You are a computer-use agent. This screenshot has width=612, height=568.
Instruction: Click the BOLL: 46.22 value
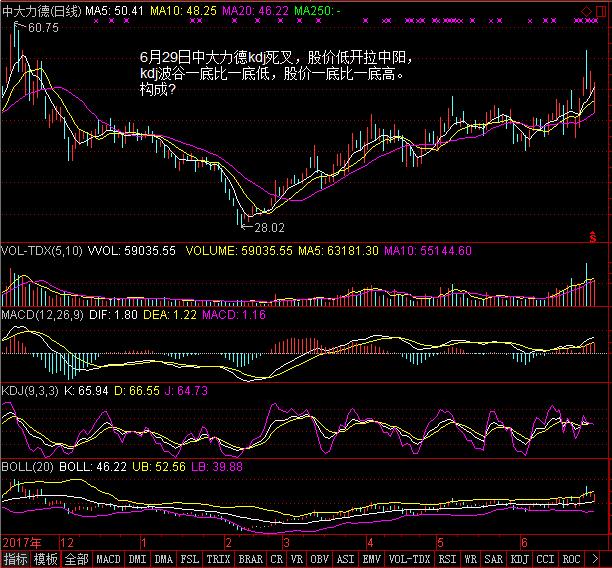click(x=93, y=467)
